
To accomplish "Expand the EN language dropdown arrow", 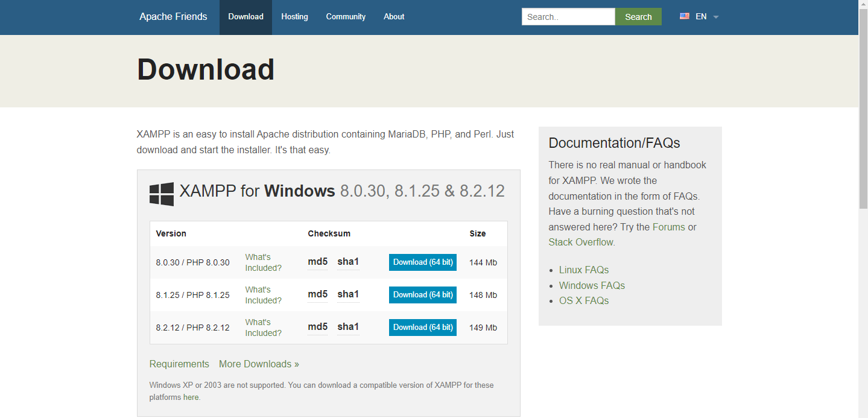I will coord(716,17).
